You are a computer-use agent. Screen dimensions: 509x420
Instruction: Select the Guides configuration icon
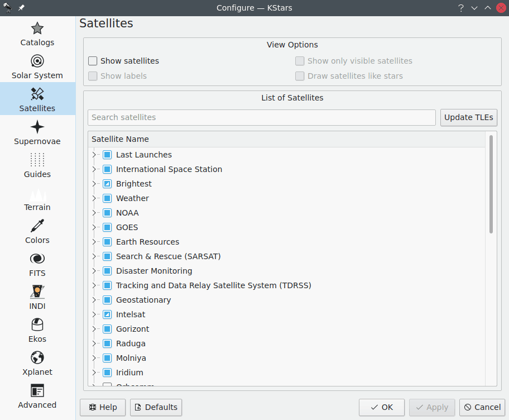37,165
